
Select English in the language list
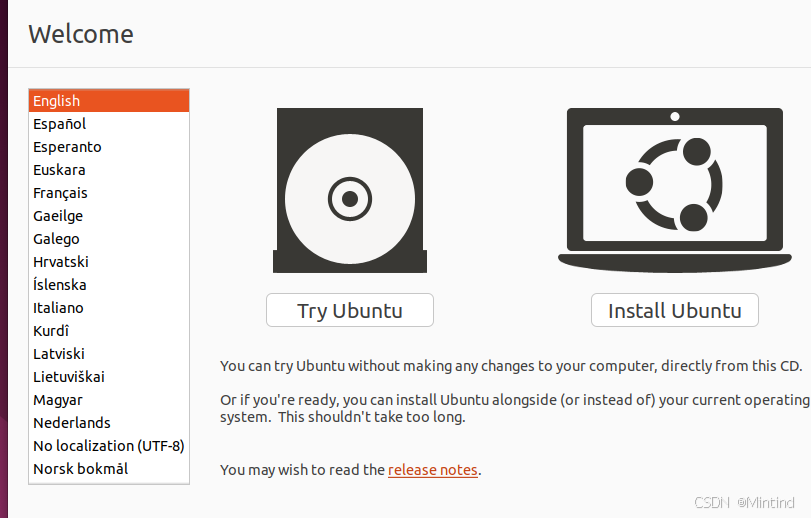(x=109, y=101)
